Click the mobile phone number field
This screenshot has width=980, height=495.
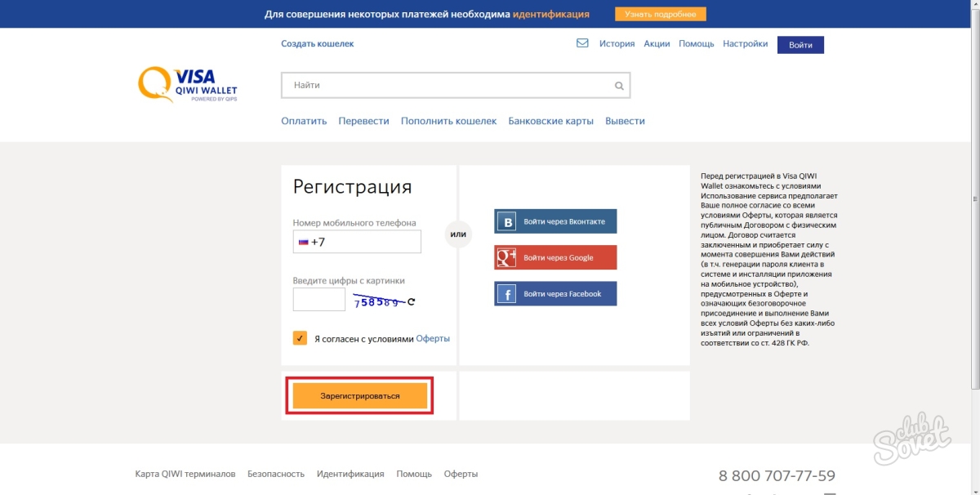[x=357, y=242]
